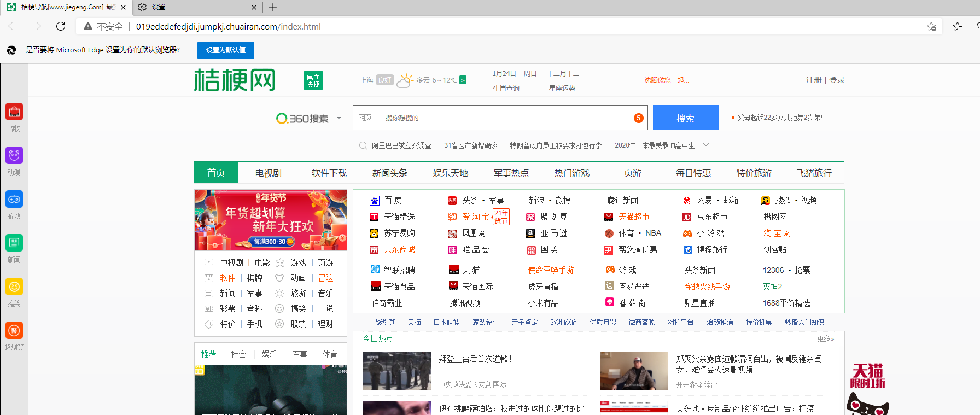980x415 pixels.
Task: Click the 天猫限时1折 floating ad
Action: point(868,388)
